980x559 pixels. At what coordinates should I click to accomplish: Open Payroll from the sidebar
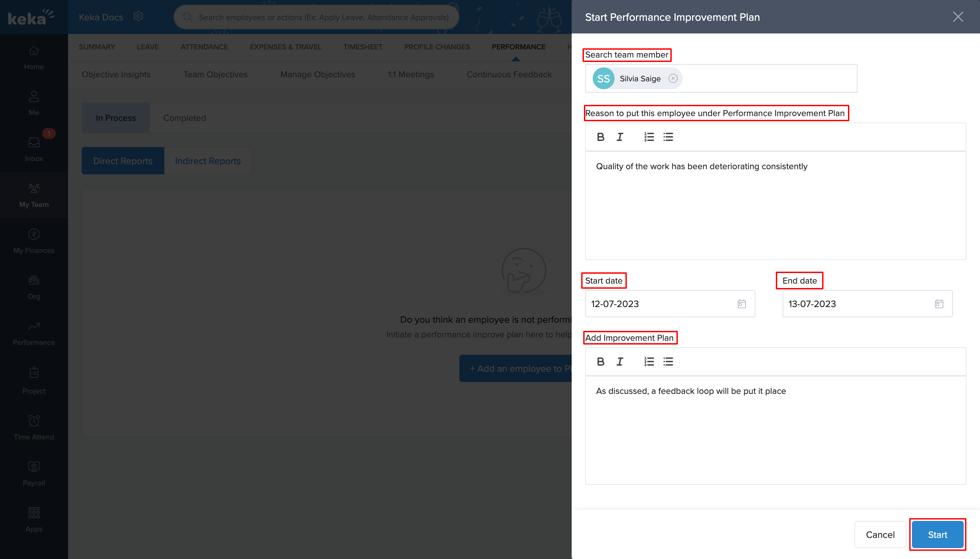click(33, 472)
